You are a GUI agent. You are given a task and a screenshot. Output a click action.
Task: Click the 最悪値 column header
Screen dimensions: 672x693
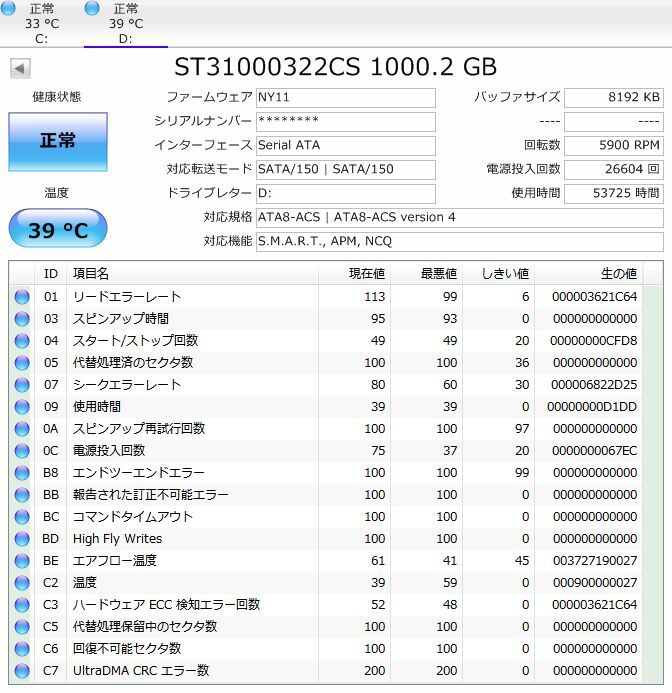point(427,274)
